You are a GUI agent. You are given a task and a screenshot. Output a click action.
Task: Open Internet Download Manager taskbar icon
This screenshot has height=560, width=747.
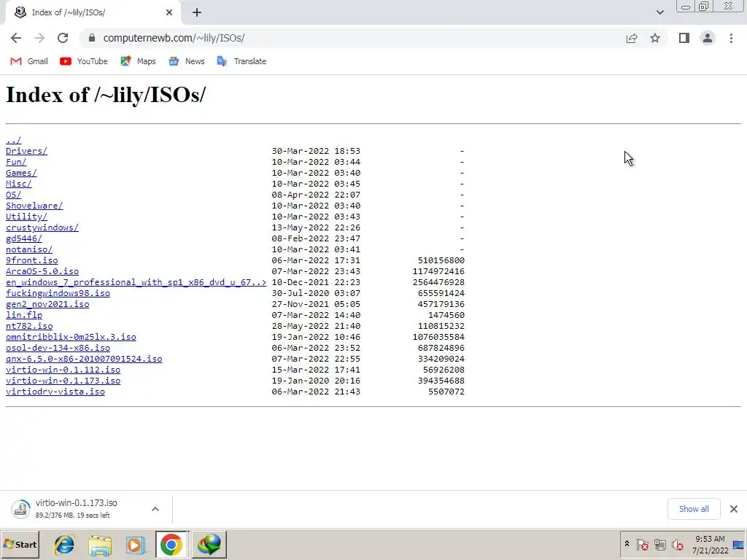pos(209,545)
